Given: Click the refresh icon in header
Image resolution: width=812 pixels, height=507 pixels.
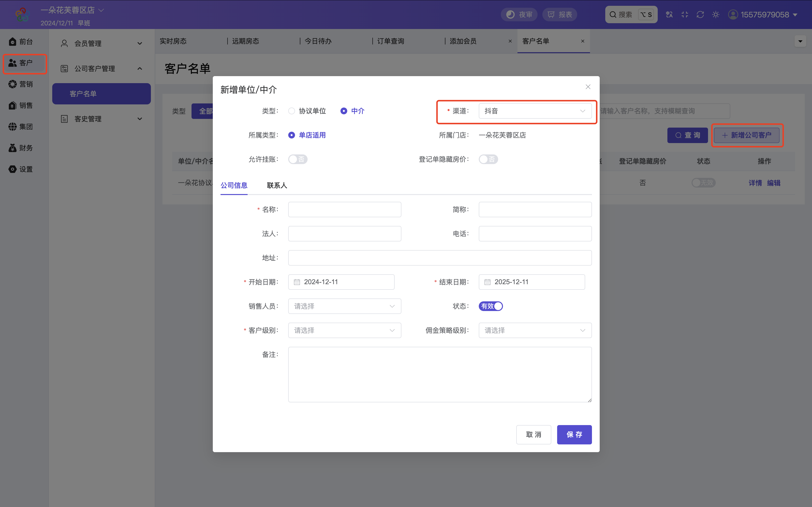Looking at the screenshot, I should click(x=700, y=14).
